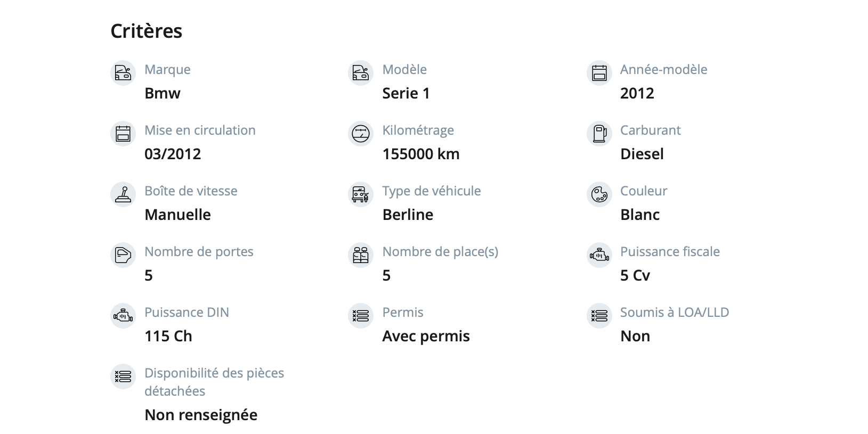Click the car icon beside Modèle
The image size is (868, 434).
point(361,72)
